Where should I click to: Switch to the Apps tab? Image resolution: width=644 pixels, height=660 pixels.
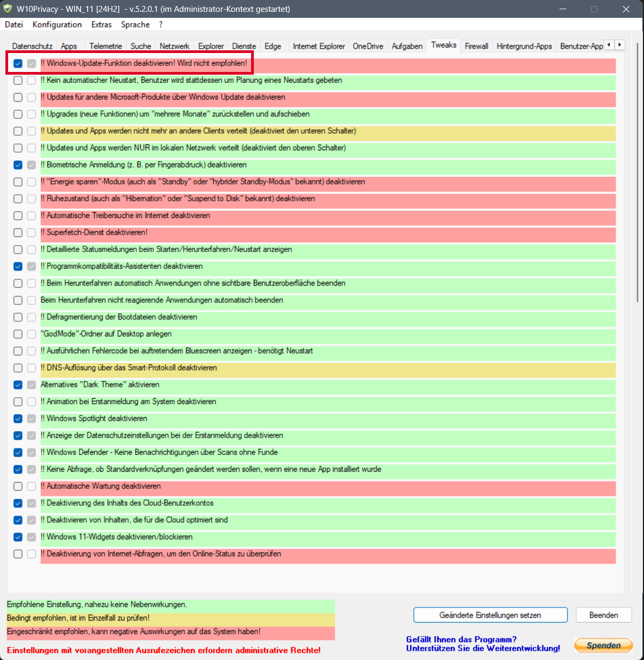(x=69, y=46)
